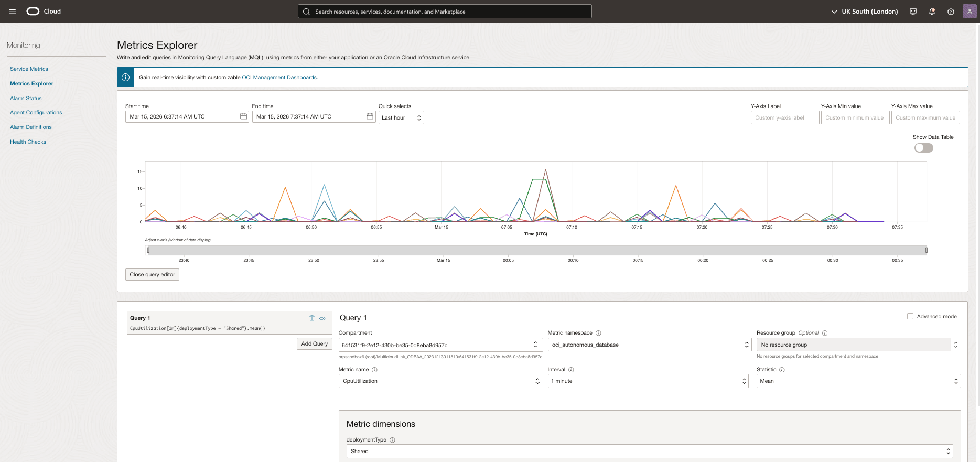Show deploymentType info tooltip icon
The width and height of the screenshot is (980, 462).
(392, 440)
